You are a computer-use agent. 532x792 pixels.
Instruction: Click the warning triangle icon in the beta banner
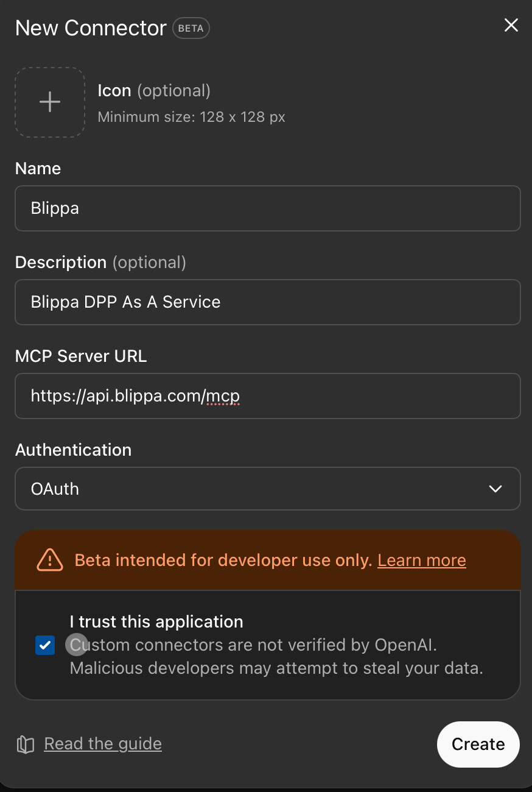point(50,560)
